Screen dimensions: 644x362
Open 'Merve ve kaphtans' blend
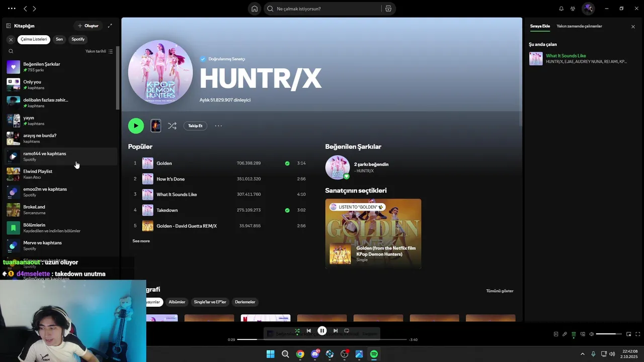61,245
